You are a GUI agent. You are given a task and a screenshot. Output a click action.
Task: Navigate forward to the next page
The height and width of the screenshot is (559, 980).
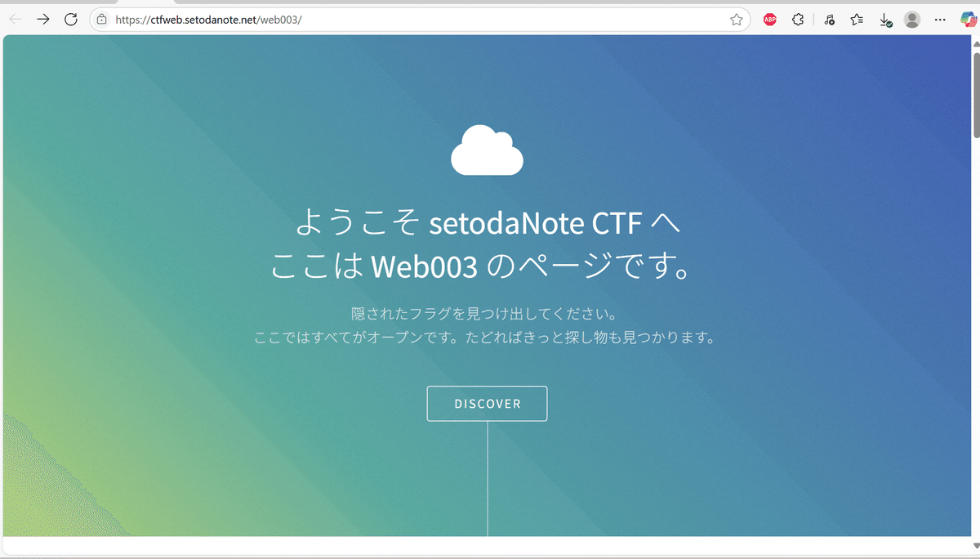42,19
